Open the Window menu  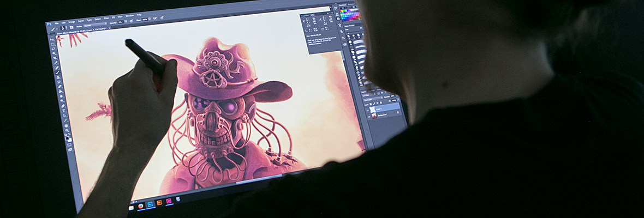pyautogui.click(x=129, y=16)
